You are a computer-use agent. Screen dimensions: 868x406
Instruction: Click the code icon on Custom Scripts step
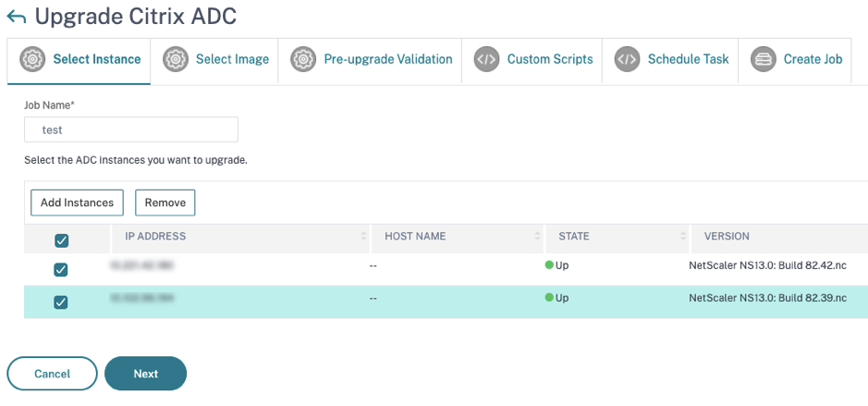486,59
